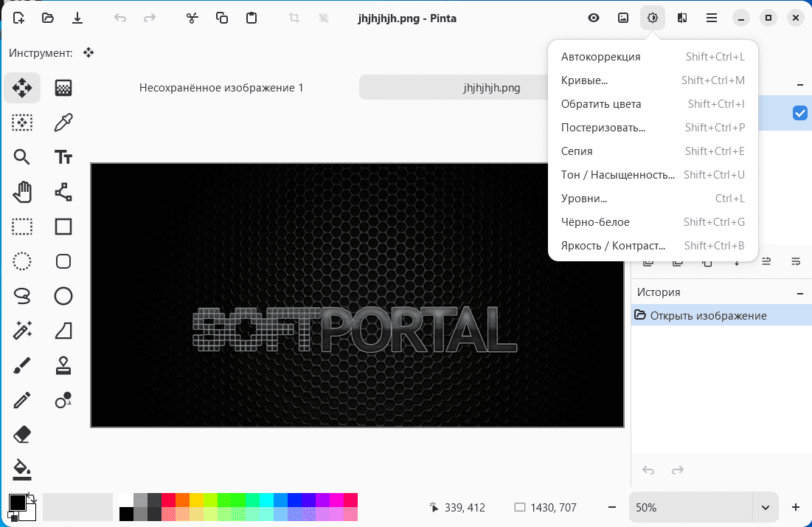Select the Paintbrush tool
Image resolution: width=812 pixels, height=527 pixels.
[22, 365]
